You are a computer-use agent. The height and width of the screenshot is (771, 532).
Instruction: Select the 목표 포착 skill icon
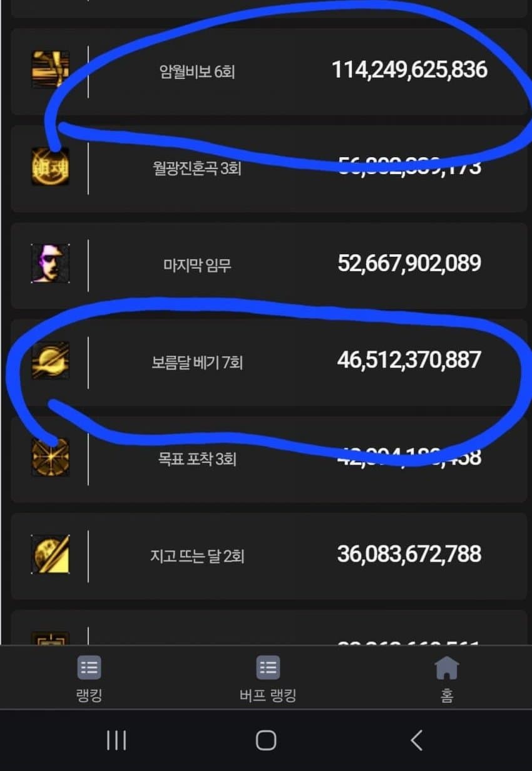[50, 457]
